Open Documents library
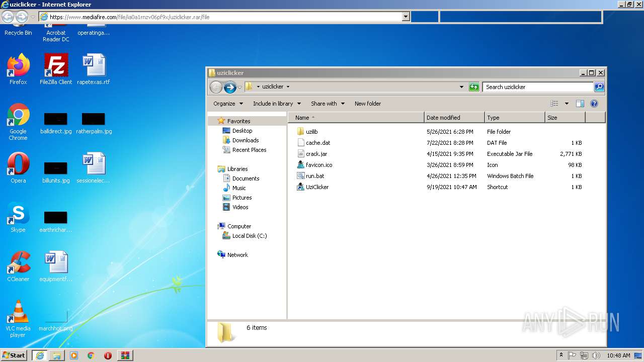Image resolution: width=644 pixels, height=362 pixels. coord(246,178)
